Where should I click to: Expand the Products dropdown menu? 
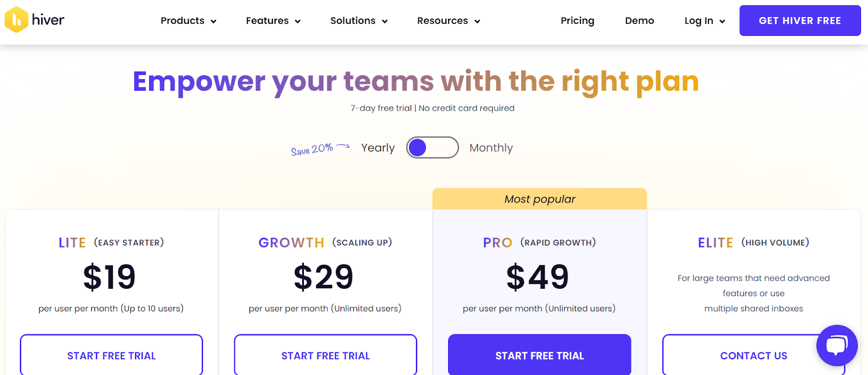click(x=188, y=21)
